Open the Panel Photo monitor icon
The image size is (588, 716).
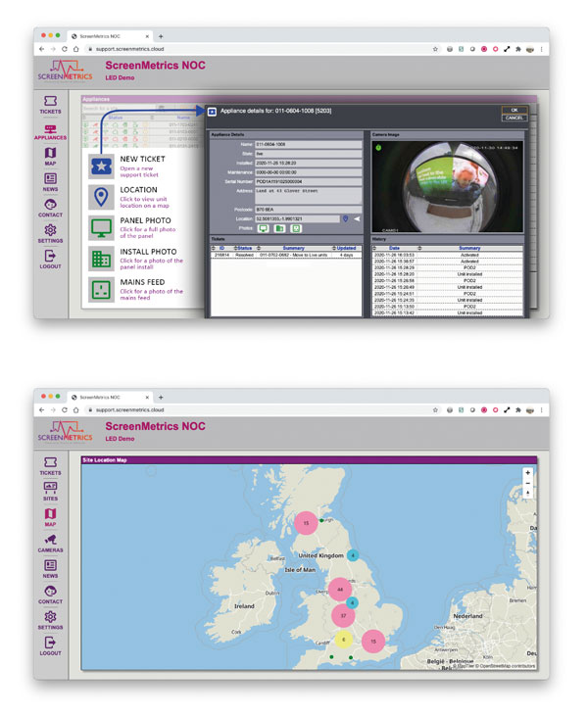click(x=99, y=226)
